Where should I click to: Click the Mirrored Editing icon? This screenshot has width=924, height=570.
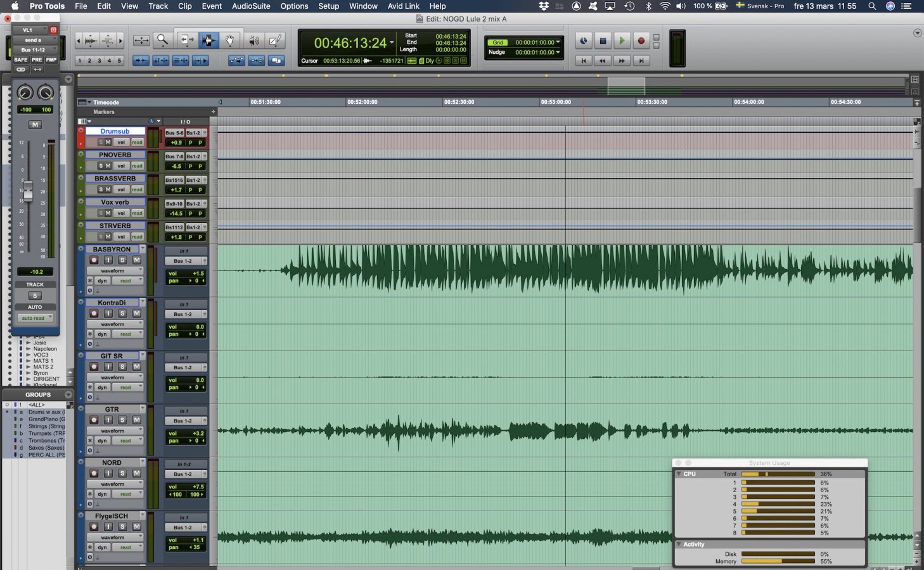point(276,60)
